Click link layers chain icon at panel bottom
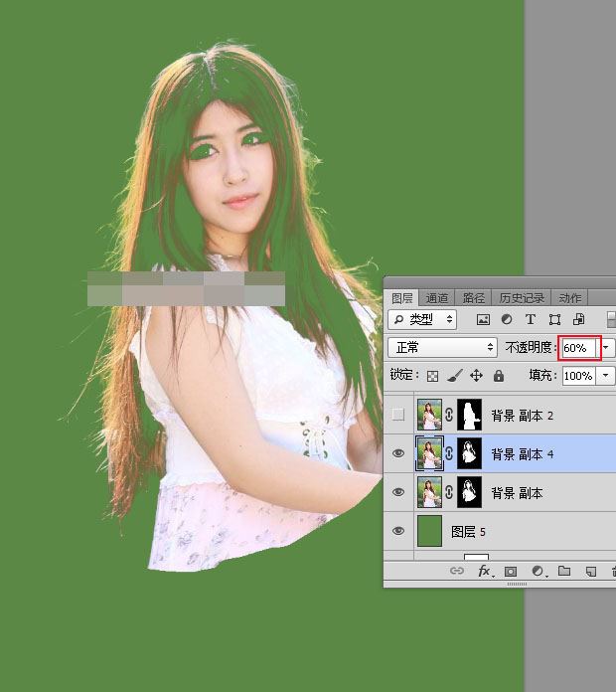 tap(457, 571)
